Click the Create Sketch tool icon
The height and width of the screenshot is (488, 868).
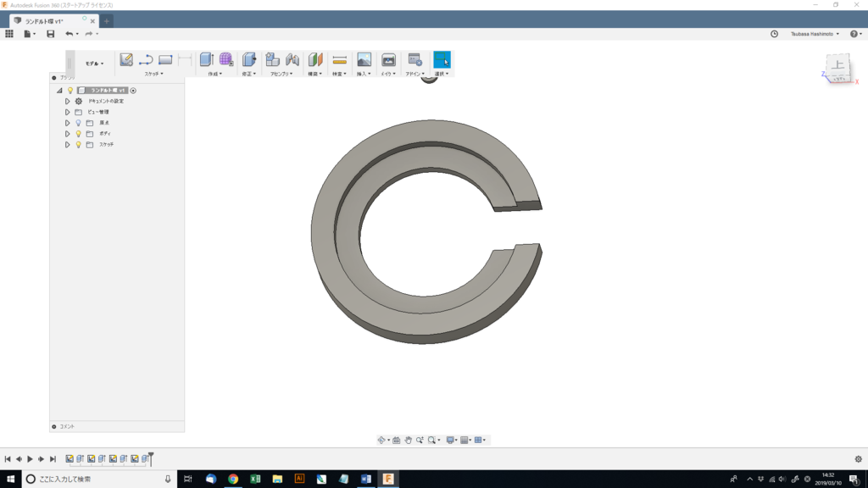pos(126,60)
